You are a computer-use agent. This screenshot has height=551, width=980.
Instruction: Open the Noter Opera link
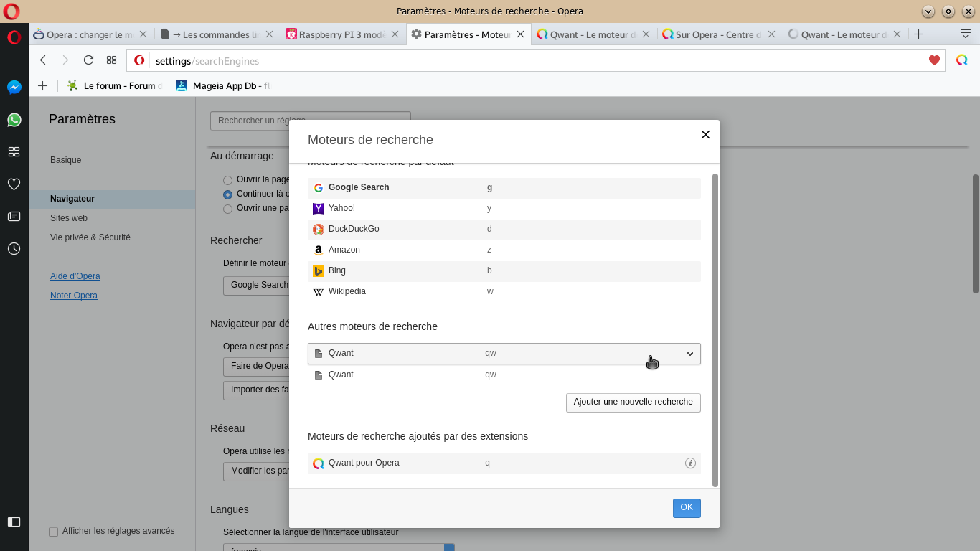click(74, 296)
